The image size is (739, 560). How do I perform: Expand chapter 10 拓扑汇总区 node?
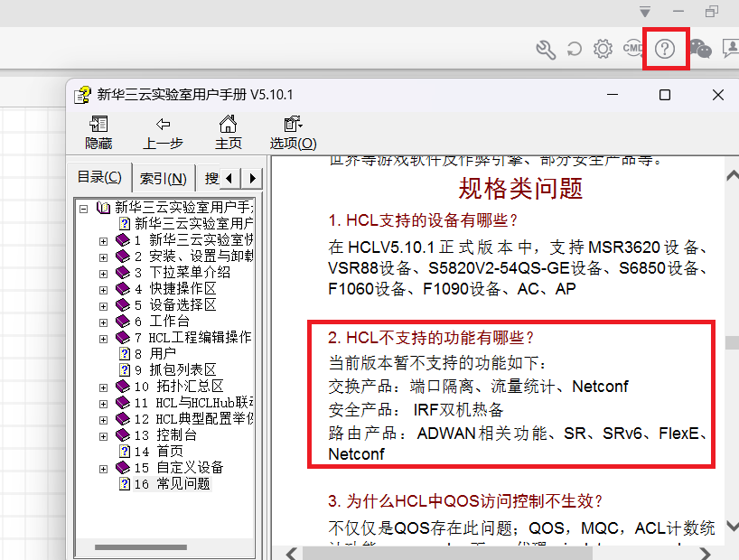(103, 387)
